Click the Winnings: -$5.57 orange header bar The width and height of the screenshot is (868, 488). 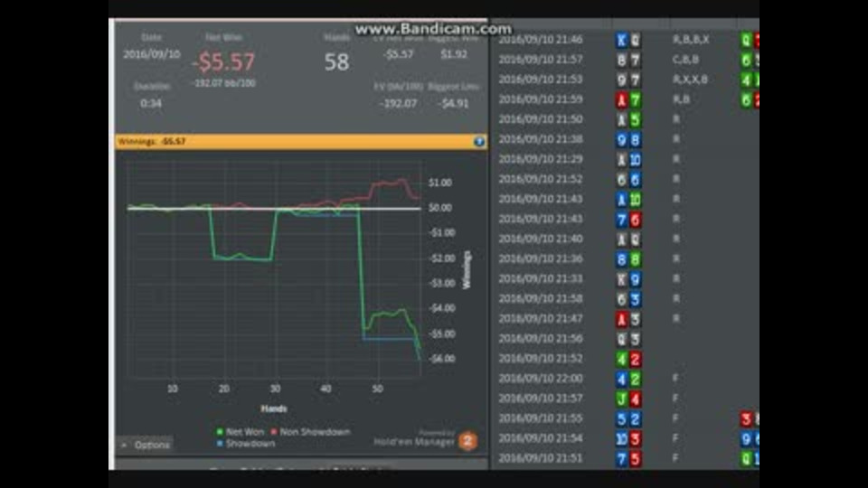(x=301, y=142)
